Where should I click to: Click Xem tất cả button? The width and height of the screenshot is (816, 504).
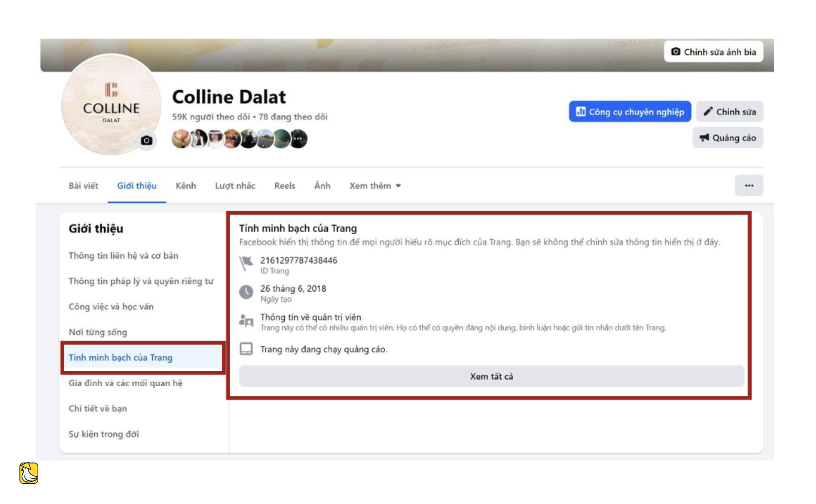click(492, 377)
